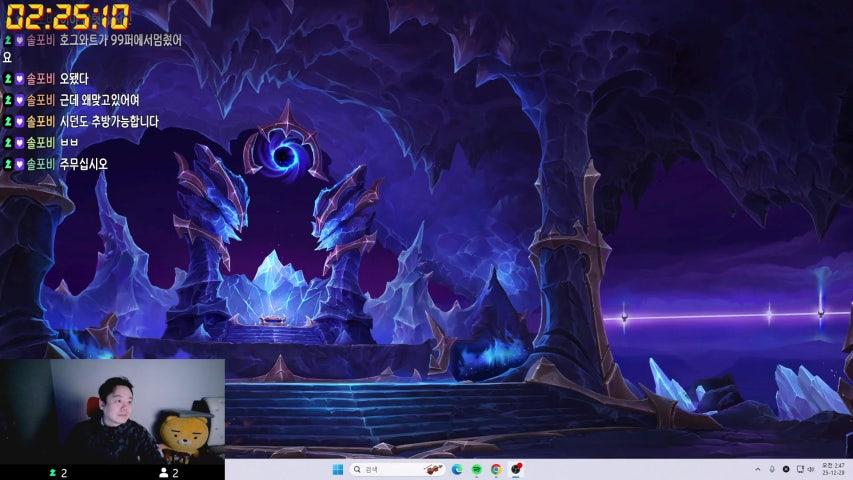Open the network icon in the tray
This screenshot has height=480, width=853.
click(800, 469)
